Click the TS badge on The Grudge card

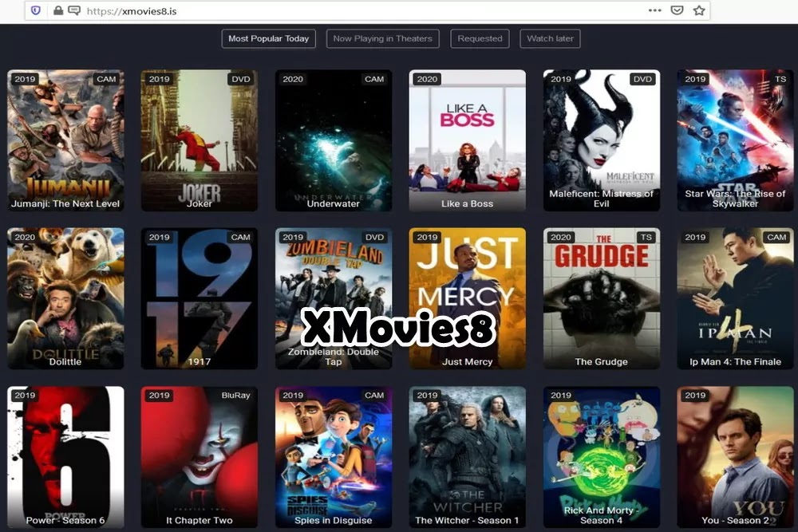coord(646,237)
